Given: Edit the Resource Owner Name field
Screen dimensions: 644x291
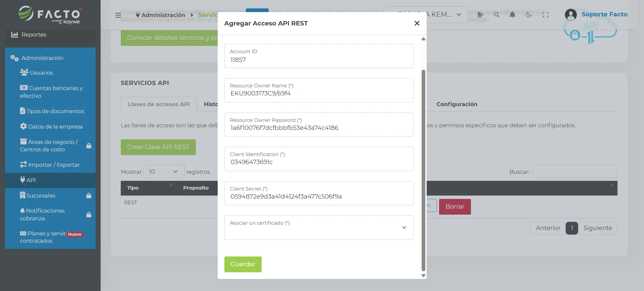Looking at the screenshot, I should coord(319,90).
